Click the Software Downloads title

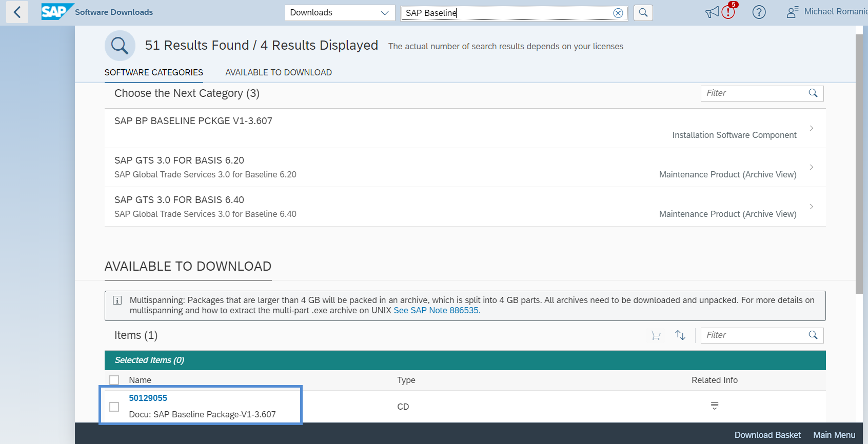pos(114,12)
